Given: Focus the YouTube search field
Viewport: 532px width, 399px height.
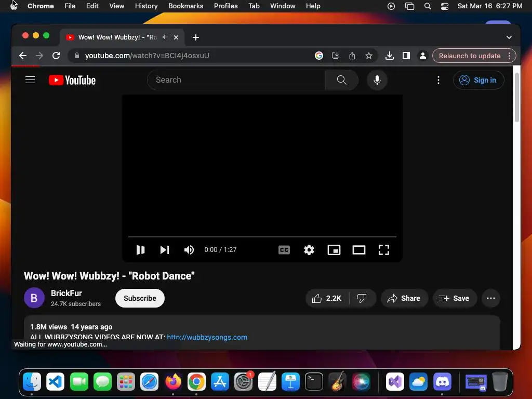Looking at the screenshot, I should tap(236, 80).
